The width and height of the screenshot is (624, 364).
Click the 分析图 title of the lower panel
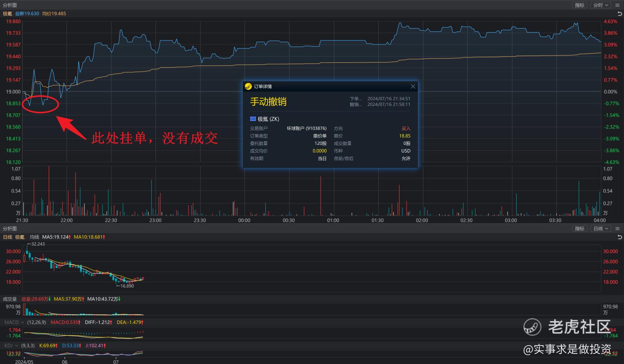click(x=10, y=228)
